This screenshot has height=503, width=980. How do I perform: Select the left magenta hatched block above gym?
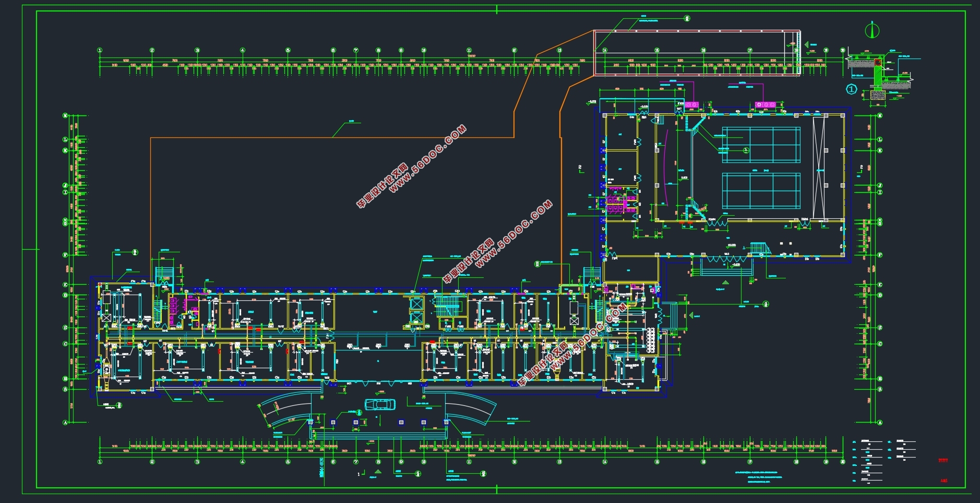pos(691,105)
